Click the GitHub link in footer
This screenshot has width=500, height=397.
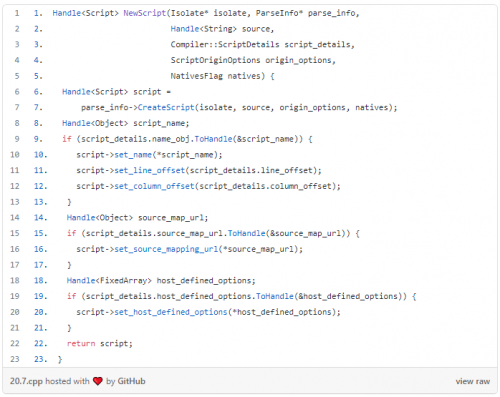(131, 381)
